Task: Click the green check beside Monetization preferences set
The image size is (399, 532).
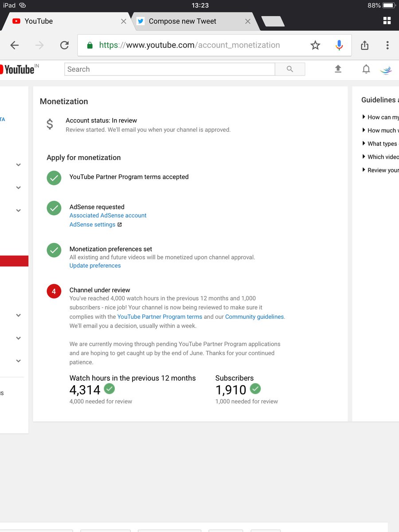Action: 54,250
